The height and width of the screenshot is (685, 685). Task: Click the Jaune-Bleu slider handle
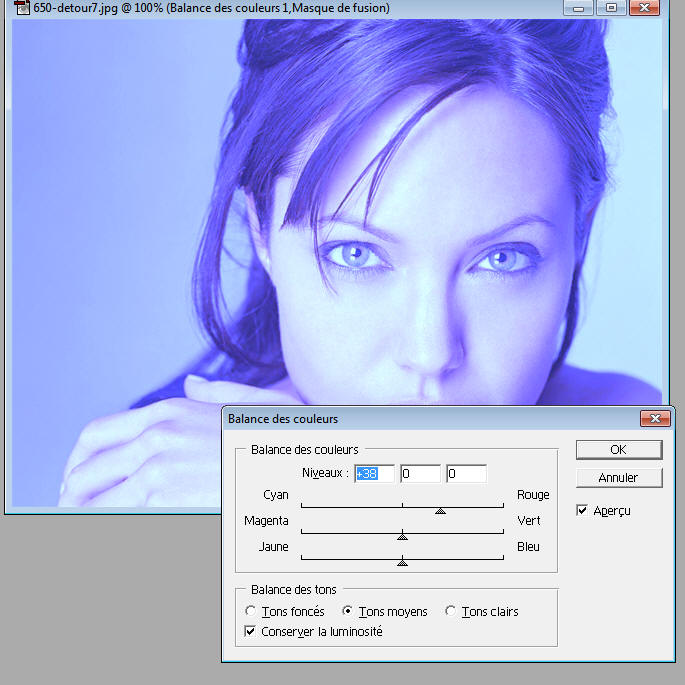pos(402,563)
